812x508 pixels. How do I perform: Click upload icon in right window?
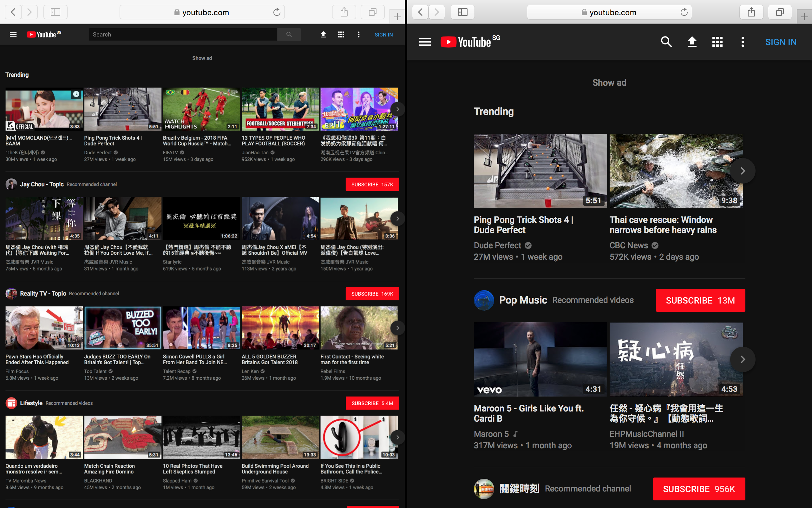[x=692, y=42]
